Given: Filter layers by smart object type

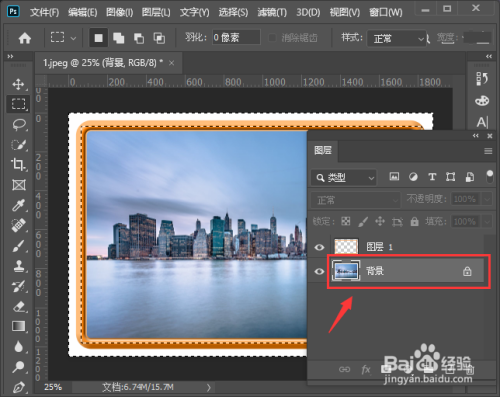Looking at the screenshot, I should 470,177.
